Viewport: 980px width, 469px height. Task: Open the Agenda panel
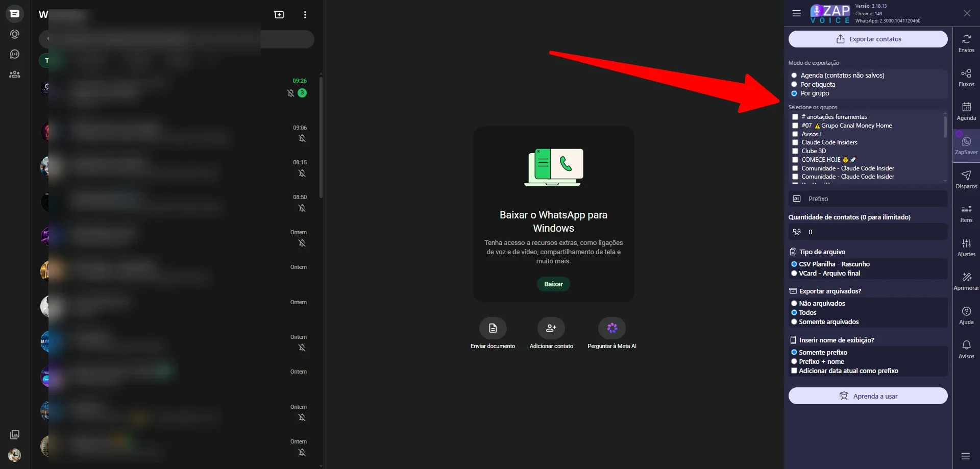coord(966,112)
